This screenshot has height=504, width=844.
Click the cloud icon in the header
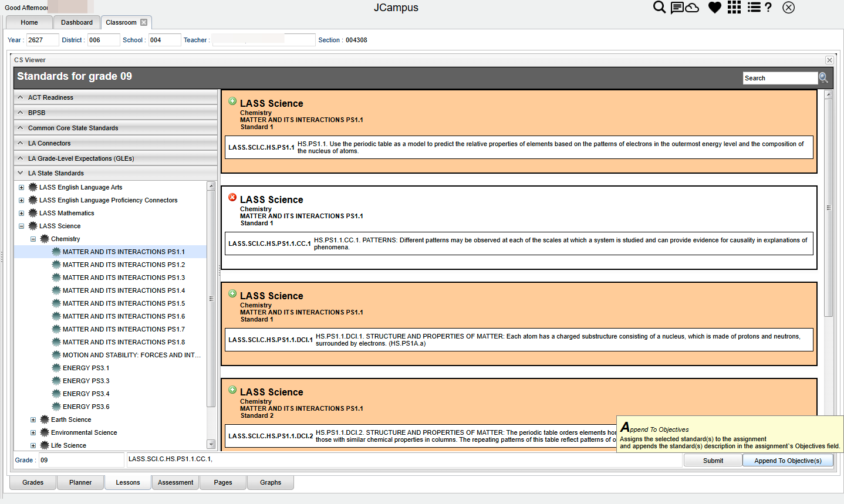[x=692, y=8]
